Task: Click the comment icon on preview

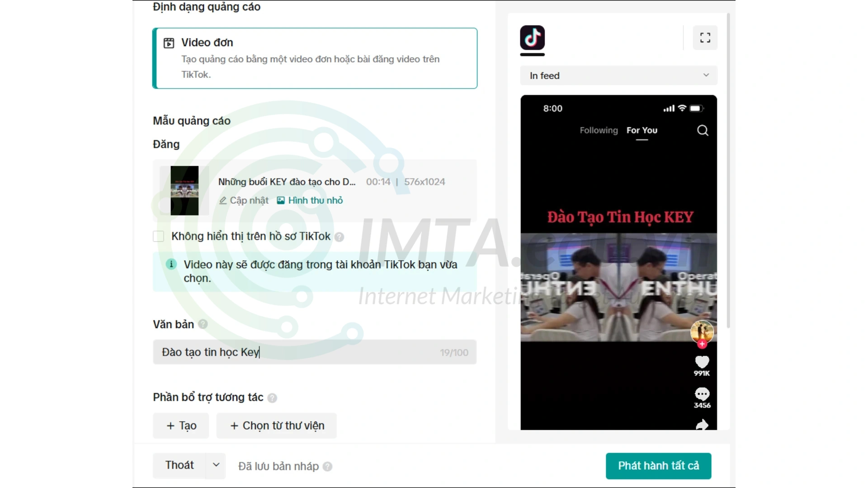Action: coord(701,393)
